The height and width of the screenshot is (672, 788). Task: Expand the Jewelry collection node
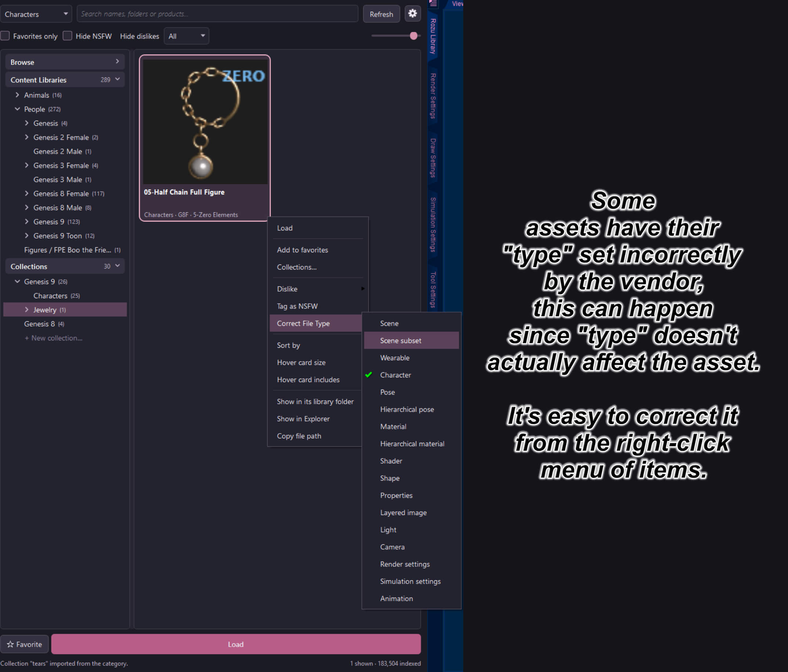27,310
